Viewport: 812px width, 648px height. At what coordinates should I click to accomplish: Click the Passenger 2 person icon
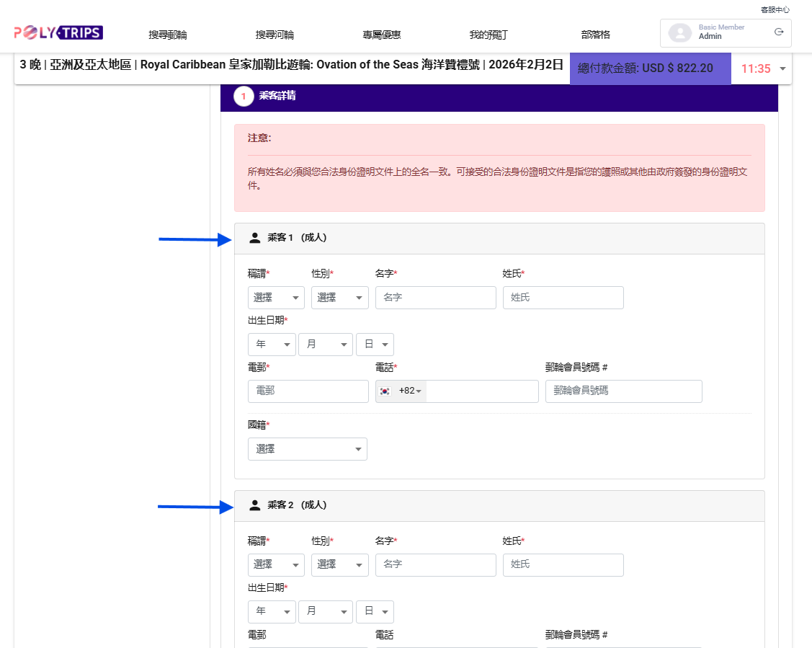pyautogui.click(x=254, y=505)
